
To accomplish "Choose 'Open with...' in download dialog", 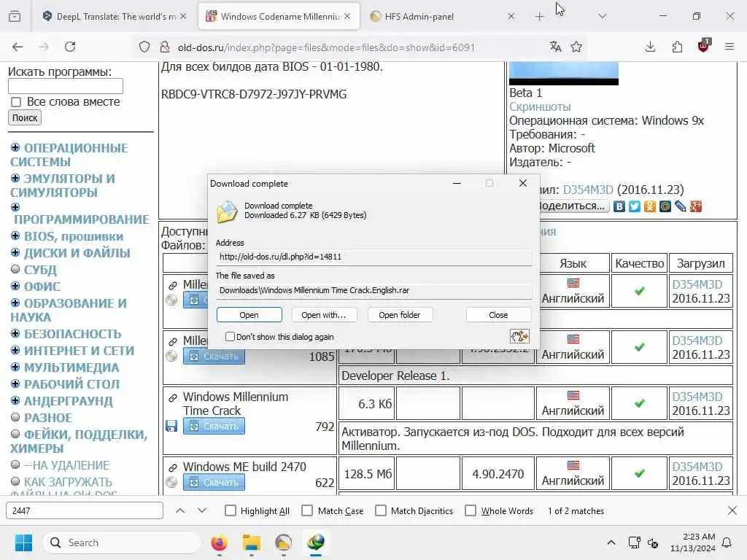I will coord(323,315).
